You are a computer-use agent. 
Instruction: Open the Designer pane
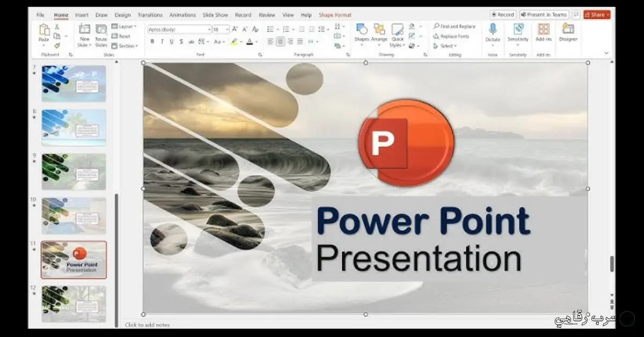(x=568, y=31)
